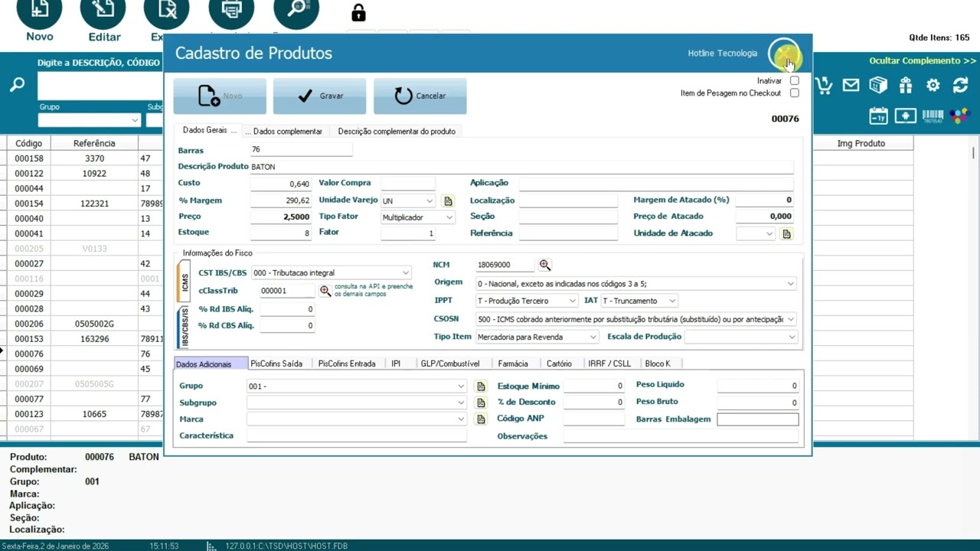This screenshot has width=980, height=551.
Task: Click the Barras Embalagem input field
Action: [757, 419]
